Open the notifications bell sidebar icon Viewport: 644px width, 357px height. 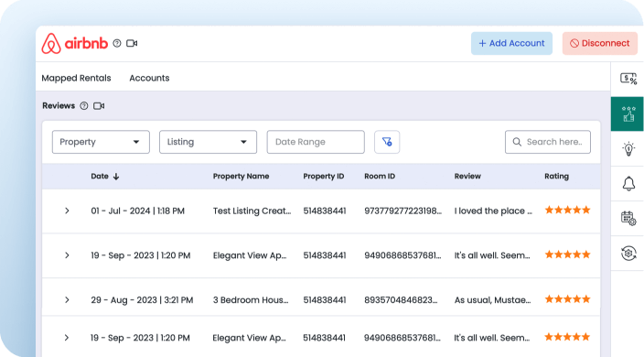(x=628, y=184)
